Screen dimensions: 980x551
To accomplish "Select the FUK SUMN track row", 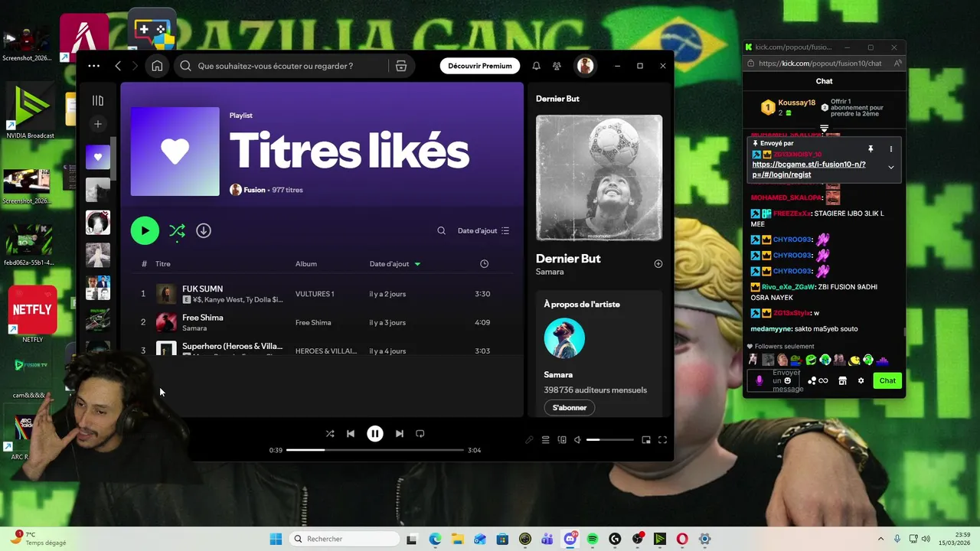I will (x=322, y=294).
